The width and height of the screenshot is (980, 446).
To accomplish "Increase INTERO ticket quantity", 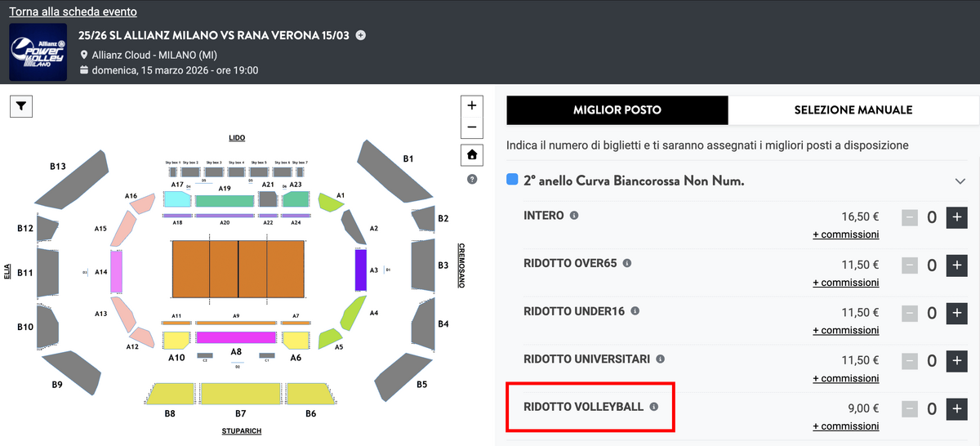I will [956, 218].
